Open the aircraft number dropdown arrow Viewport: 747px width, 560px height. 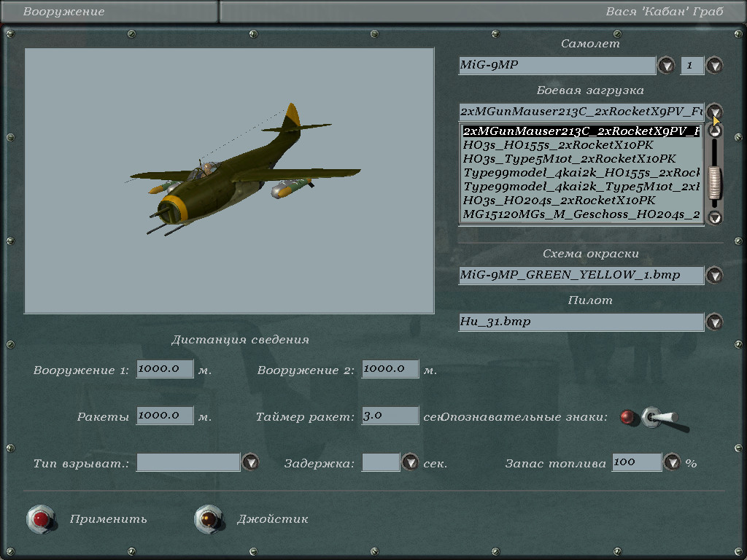coord(714,65)
